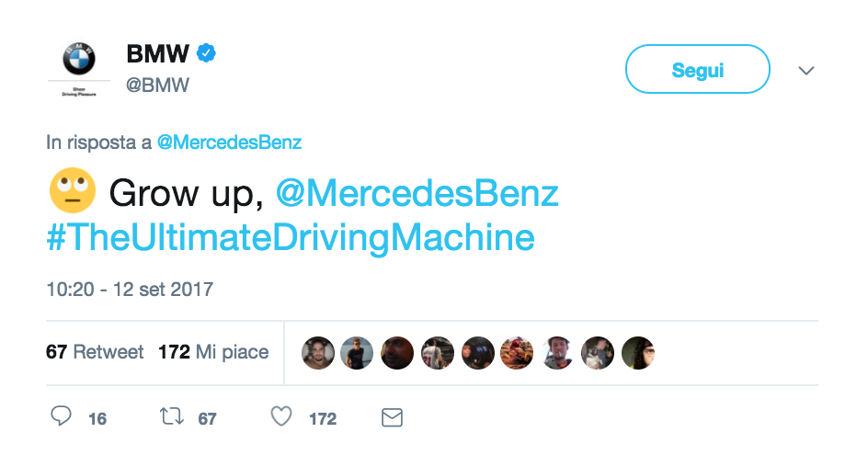
Task: Open #TheUltimateDrivingMachine hashtag
Action: [291, 238]
